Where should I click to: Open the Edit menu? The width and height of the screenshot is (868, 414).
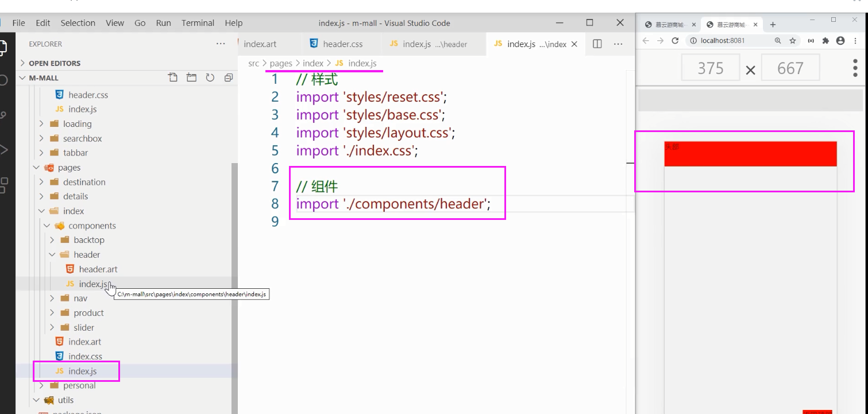[43, 23]
